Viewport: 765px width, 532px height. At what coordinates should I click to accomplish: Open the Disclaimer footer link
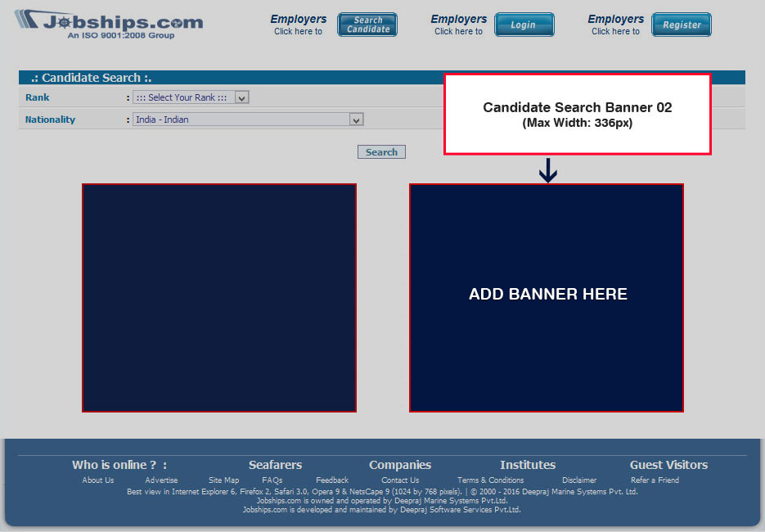click(579, 480)
